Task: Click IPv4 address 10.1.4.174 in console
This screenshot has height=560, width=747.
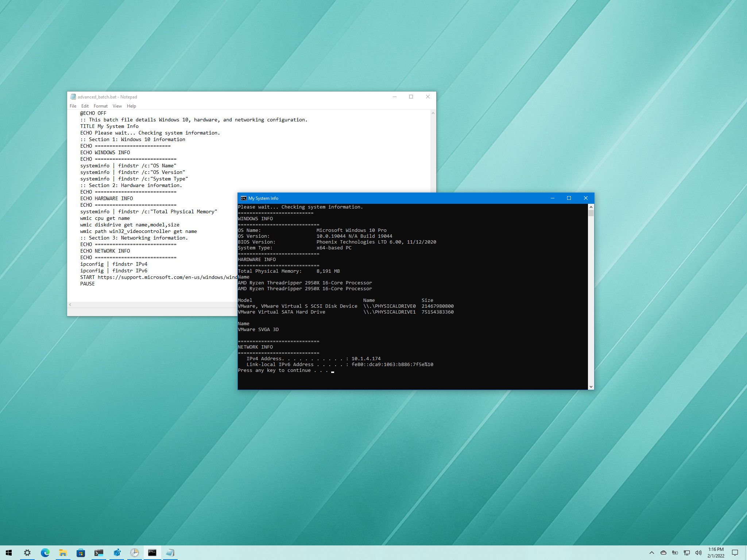Action: pyautogui.click(x=366, y=358)
